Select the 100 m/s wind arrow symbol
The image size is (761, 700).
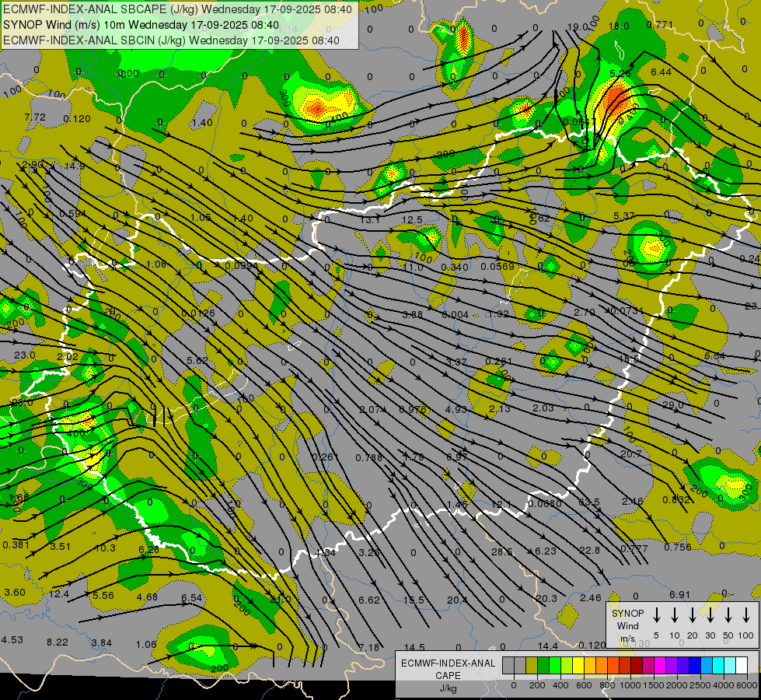(746, 615)
